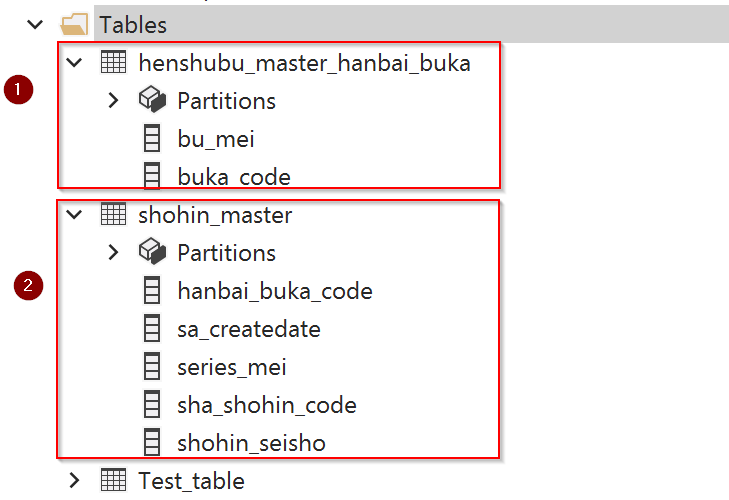The height and width of the screenshot is (500, 729).
Task: Click the henshubu_master_hanbai_buka table icon
Action: point(113,63)
